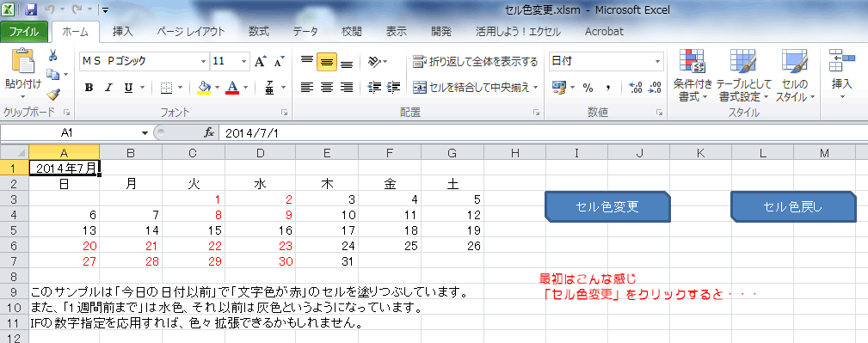This screenshot has width=868, height=343.
Task: Open fill color dropdown arrow
Action: click(x=218, y=88)
